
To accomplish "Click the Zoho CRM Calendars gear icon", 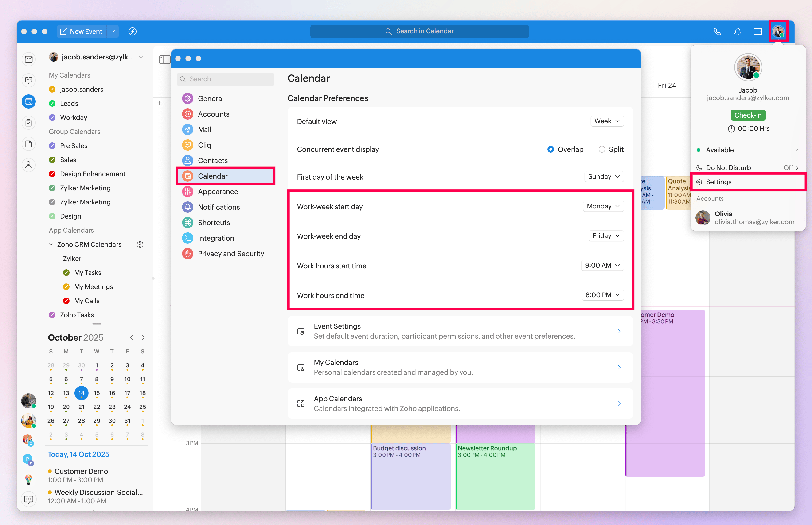I will tap(140, 244).
